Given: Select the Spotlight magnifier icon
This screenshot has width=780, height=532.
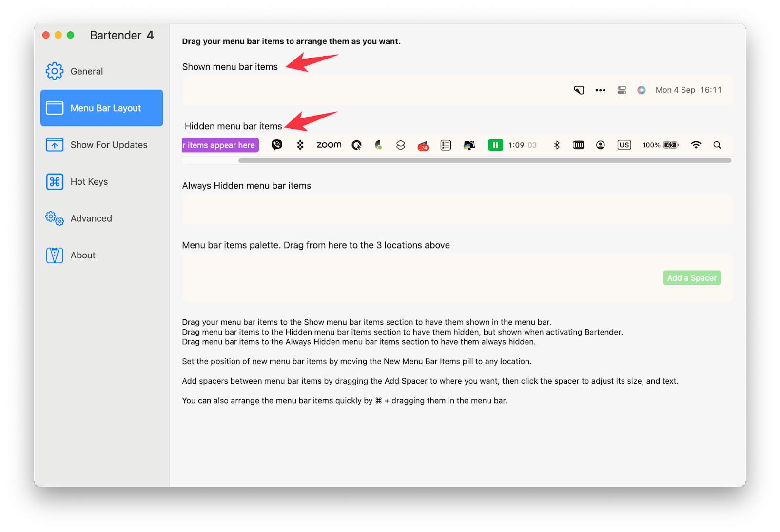Looking at the screenshot, I should [717, 145].
